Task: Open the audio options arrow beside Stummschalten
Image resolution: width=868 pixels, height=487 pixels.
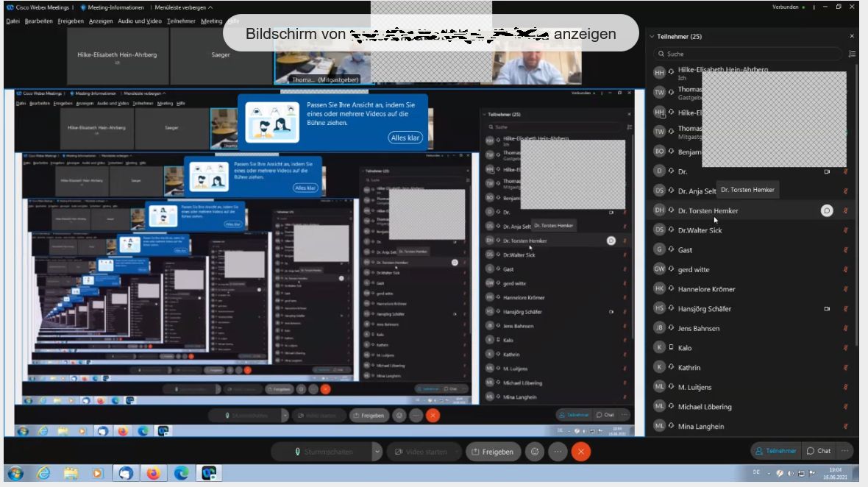Action: click(x=377, y=452)
